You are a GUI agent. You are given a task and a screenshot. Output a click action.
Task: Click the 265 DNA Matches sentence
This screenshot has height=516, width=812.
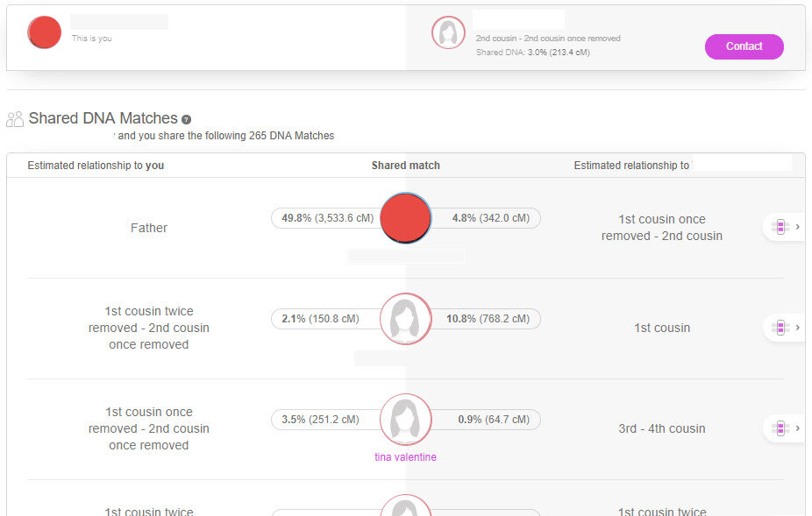(x=224, y=136)
